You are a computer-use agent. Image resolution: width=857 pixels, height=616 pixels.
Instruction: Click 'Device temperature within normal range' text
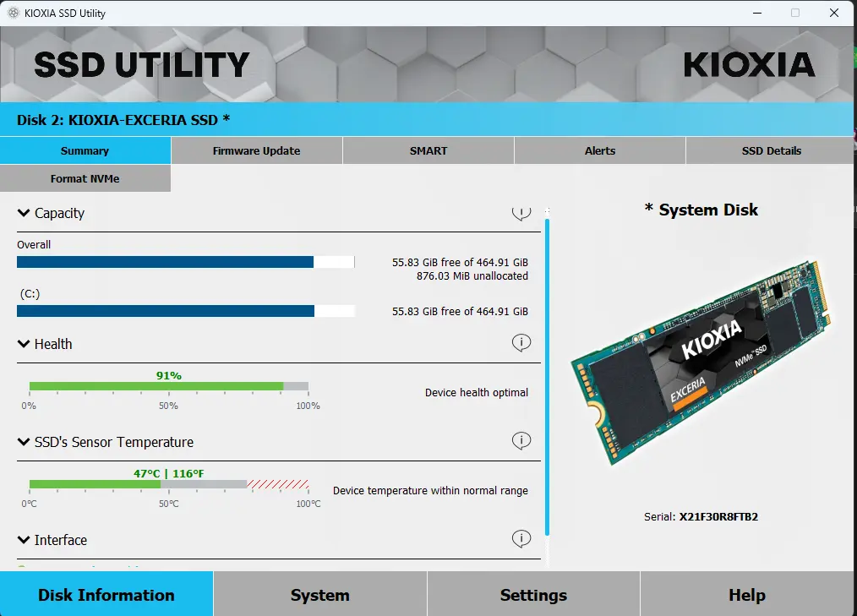(431, 490)
